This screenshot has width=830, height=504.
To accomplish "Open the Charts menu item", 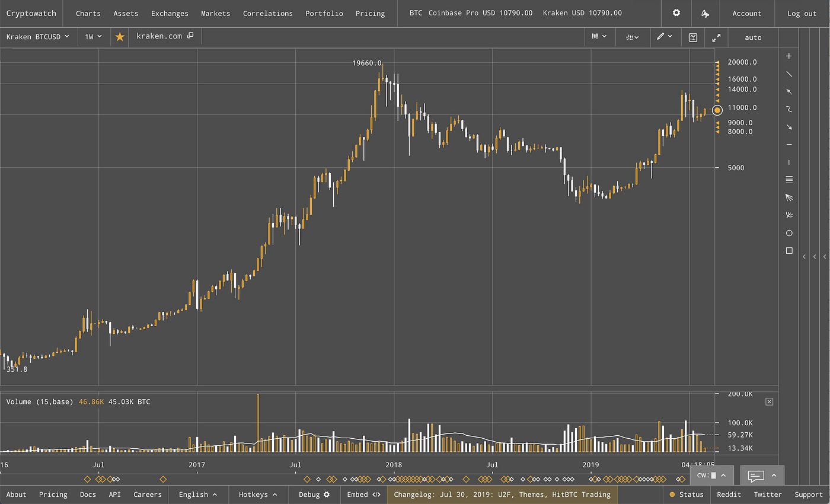I will (88, 13).
